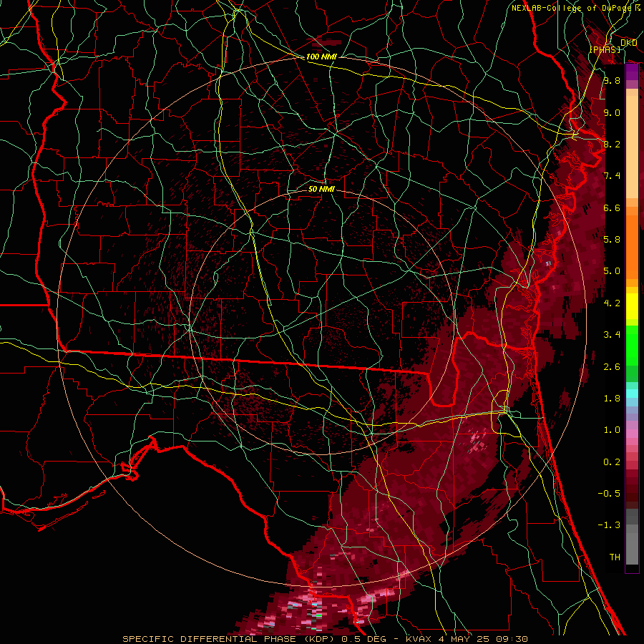Click the bright green band of the color scale
644x644 pixels.
[632, 345]
